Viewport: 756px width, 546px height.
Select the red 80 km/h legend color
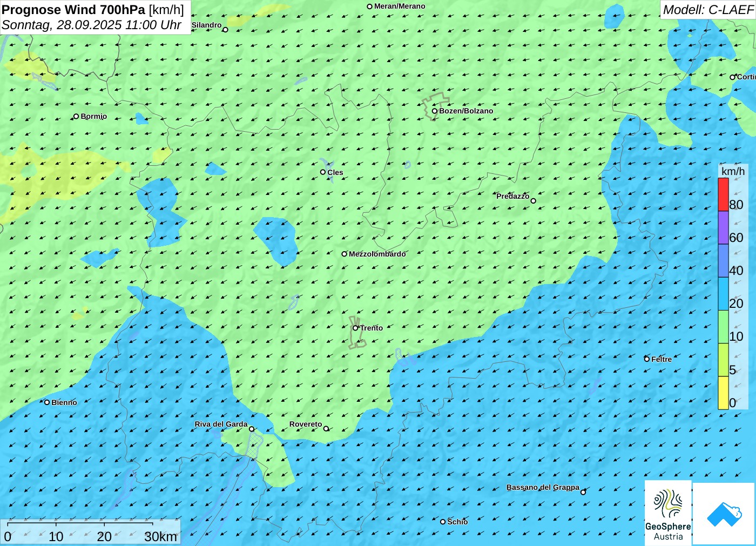click(x=723, y=194)
